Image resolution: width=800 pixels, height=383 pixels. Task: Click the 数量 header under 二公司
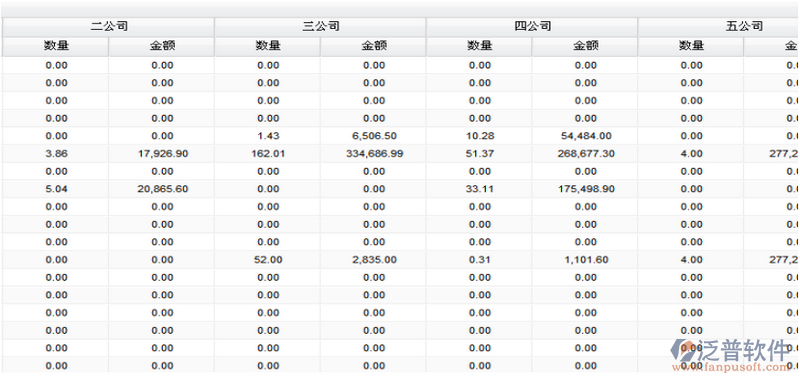(55, 46)
